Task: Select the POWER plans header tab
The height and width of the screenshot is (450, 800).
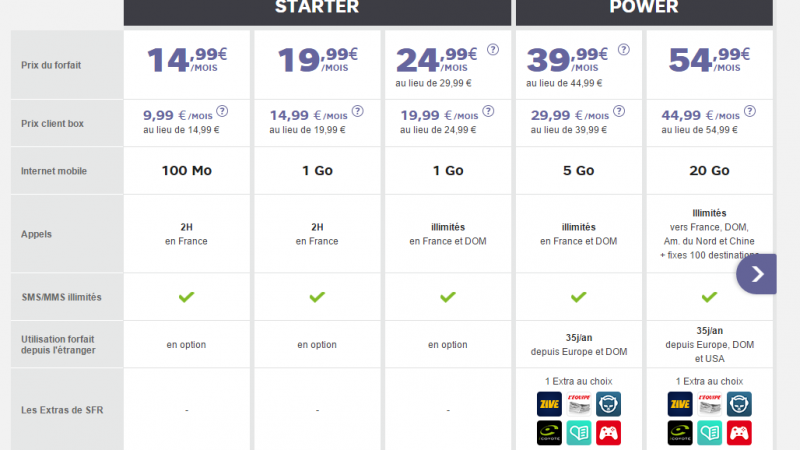Action: point(643,9)
